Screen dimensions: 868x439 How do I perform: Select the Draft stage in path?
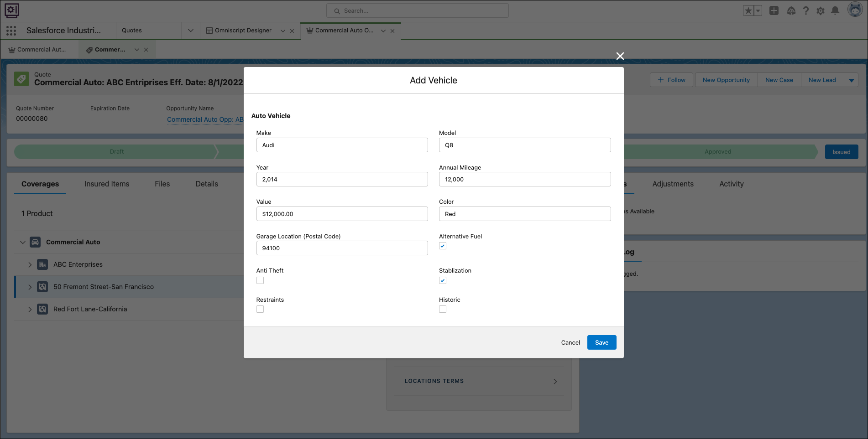[116, 152]
